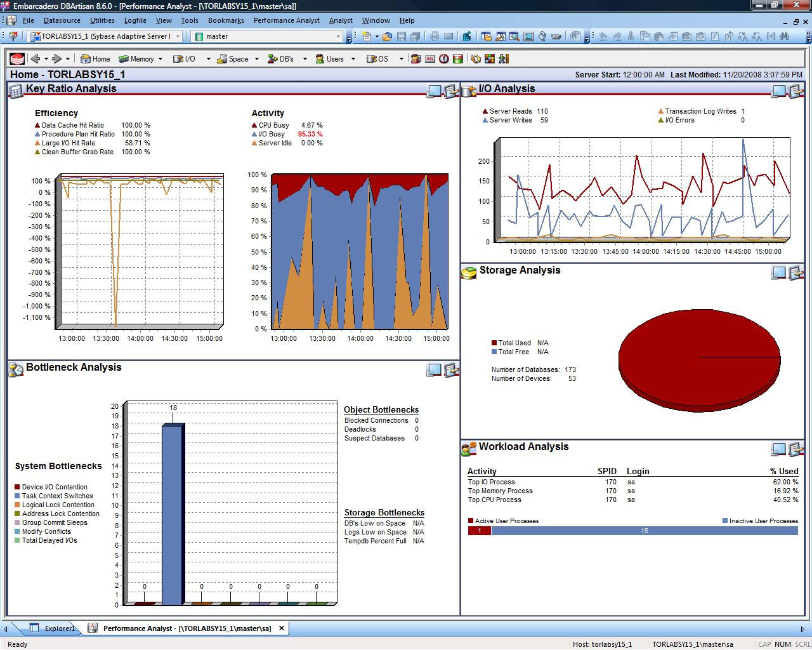
Task: Click the running figure exit icon
Action: (x=504, y=59)
